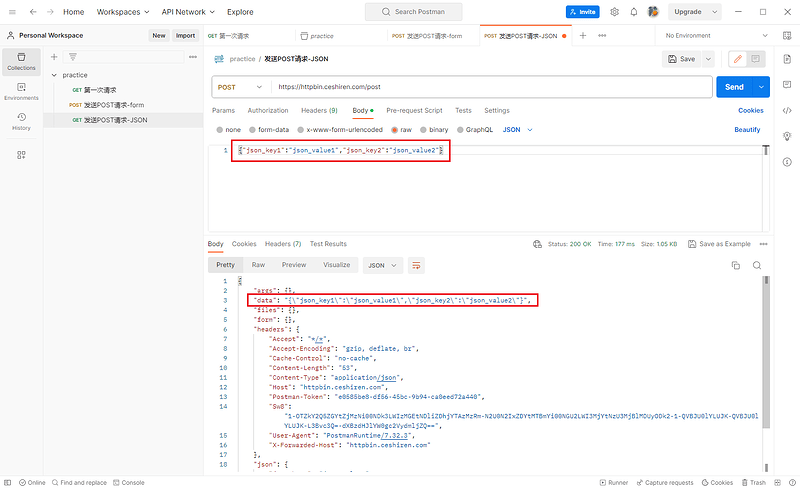Select the GraphQL body radio button

460,130
